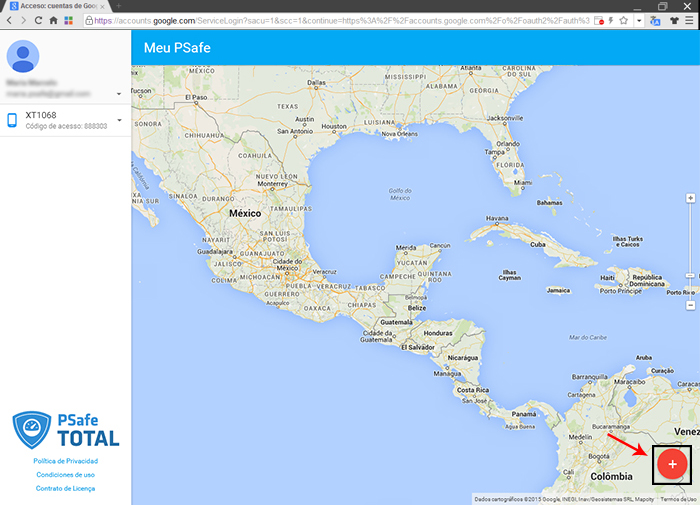Reload the page with the refresh icon

tap(38, 20)
